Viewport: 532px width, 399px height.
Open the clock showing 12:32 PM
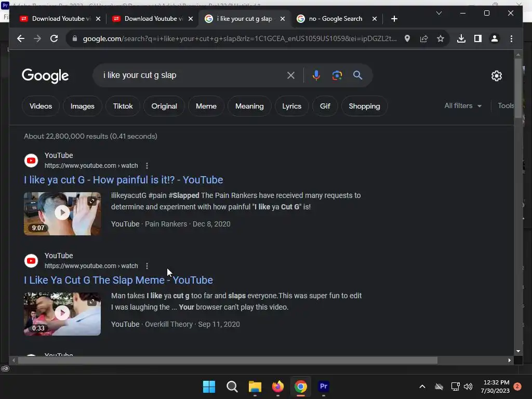[x=495, y=387]
